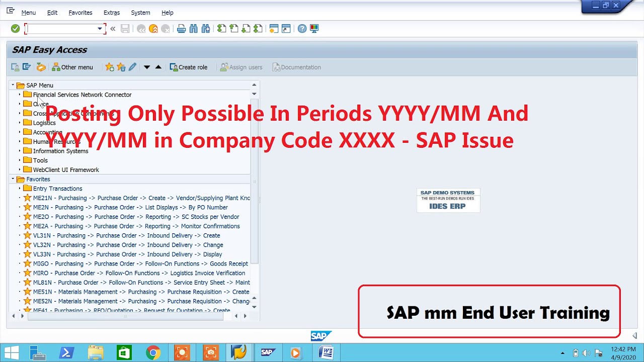Expand the Accounting folder

pyautogui.click(x=20, y=132)
